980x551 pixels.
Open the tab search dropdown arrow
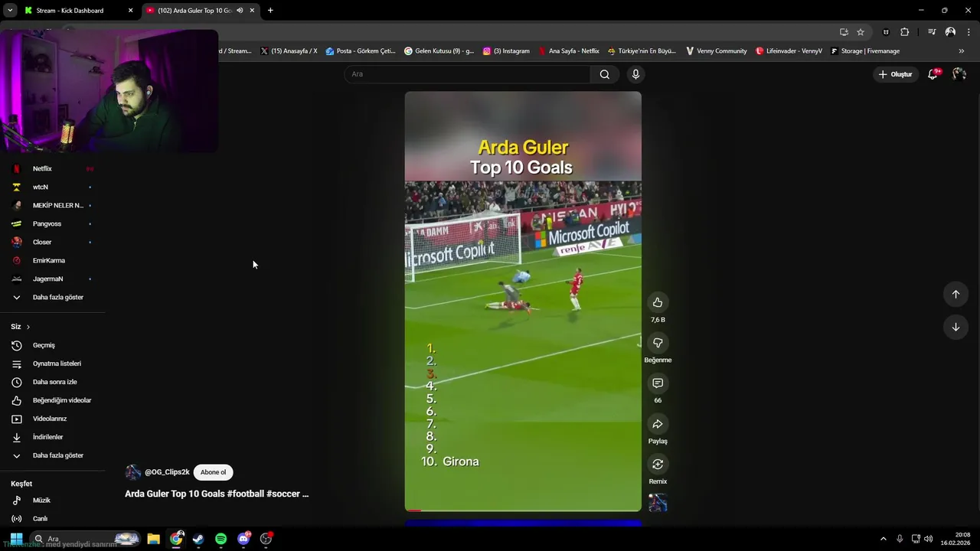pos(10,11)
